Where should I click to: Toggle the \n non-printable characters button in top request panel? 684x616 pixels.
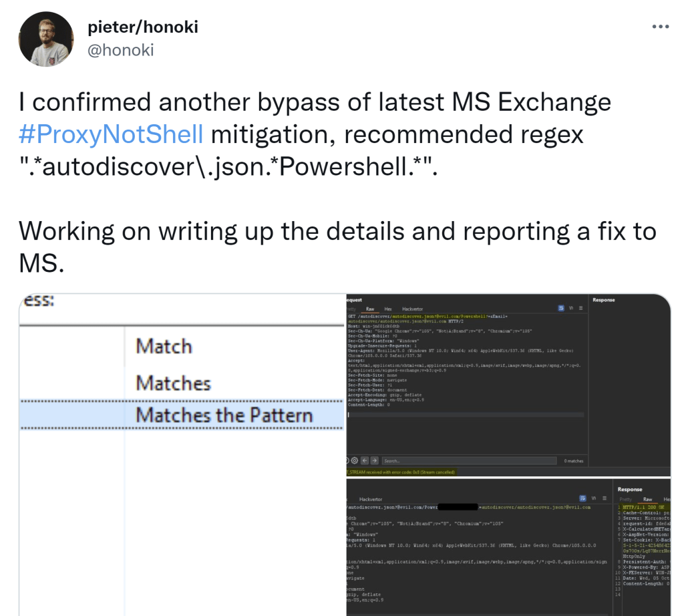pos(572,309)
